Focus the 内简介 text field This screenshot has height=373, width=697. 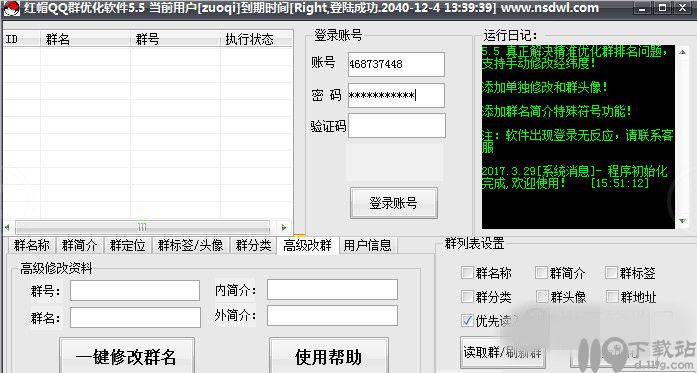point(332,290)
